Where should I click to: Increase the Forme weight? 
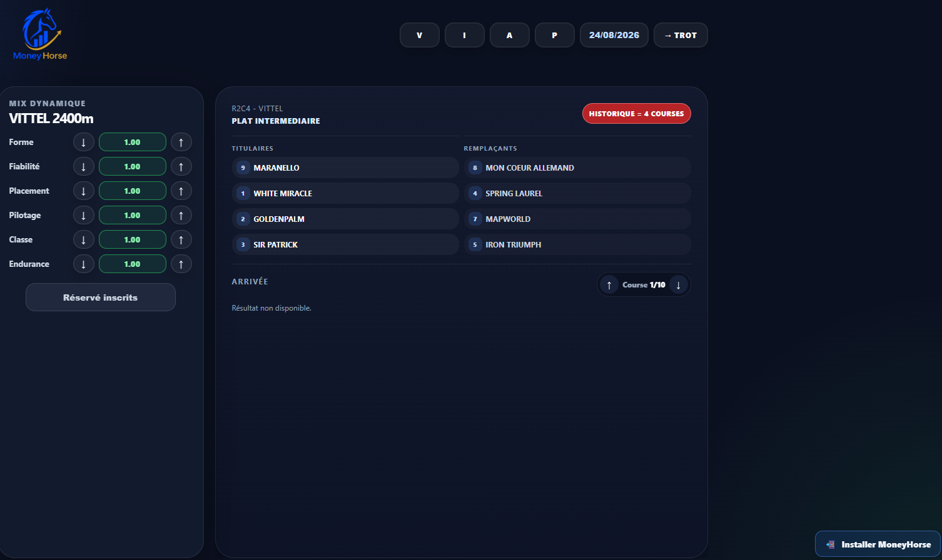(181, 142)
